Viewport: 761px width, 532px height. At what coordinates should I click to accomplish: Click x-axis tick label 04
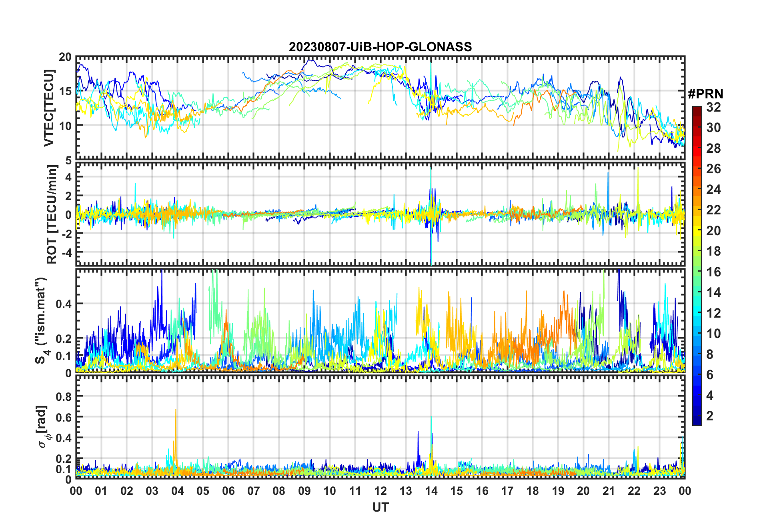click(177, 490)
